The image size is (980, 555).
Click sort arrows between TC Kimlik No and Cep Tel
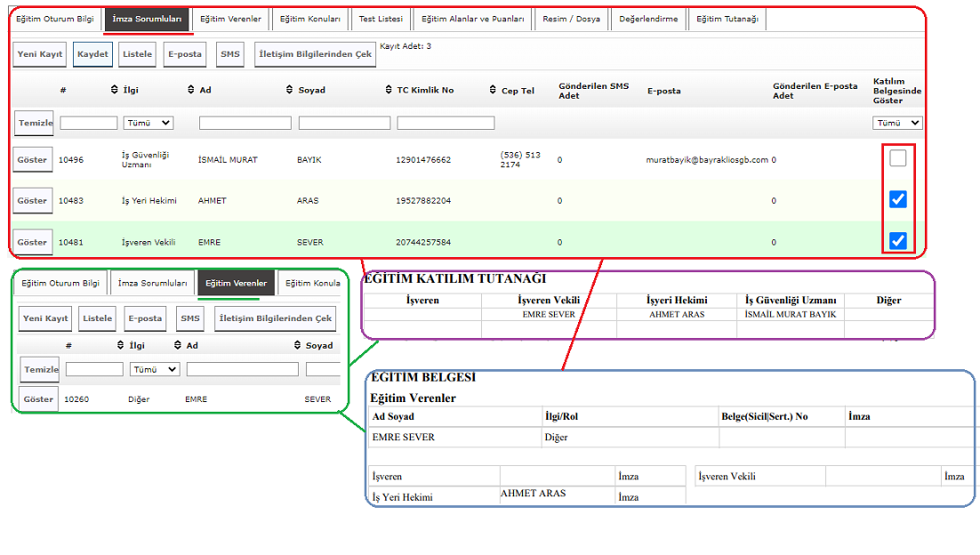click(493, 90)
